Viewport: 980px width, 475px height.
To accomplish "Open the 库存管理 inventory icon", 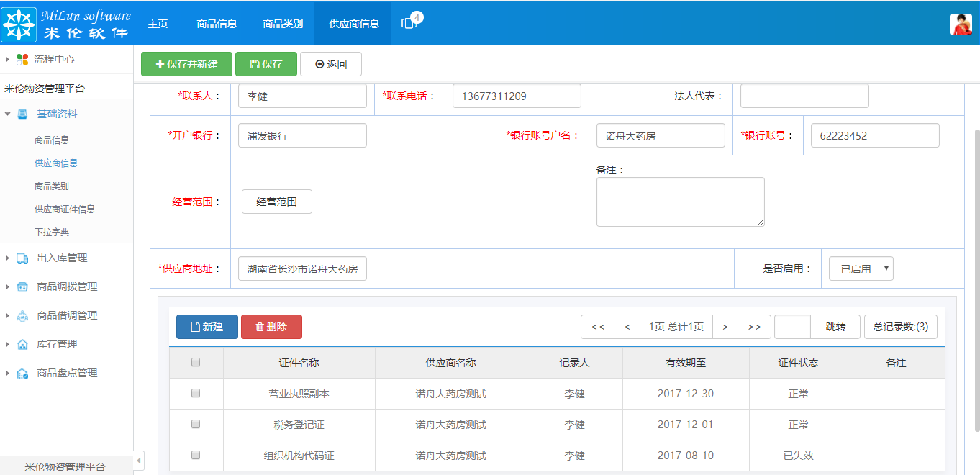I will [22, 344].
